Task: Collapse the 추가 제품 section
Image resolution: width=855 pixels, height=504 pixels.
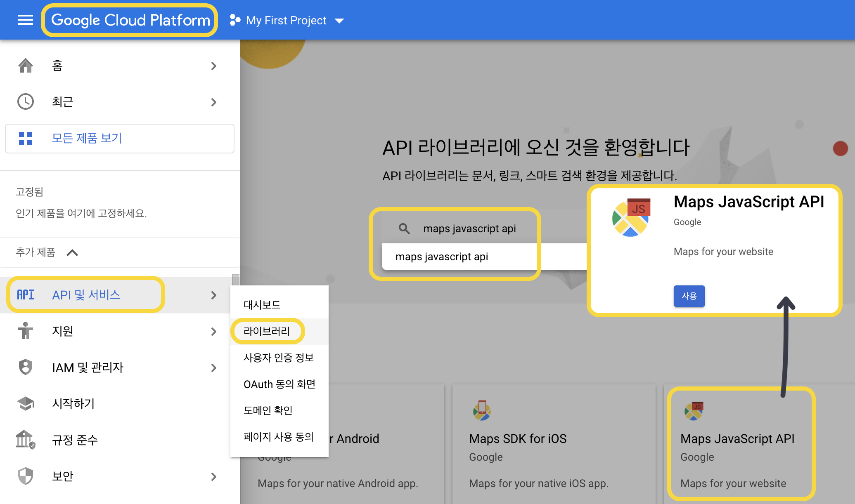Action: (x=72, y=252)
